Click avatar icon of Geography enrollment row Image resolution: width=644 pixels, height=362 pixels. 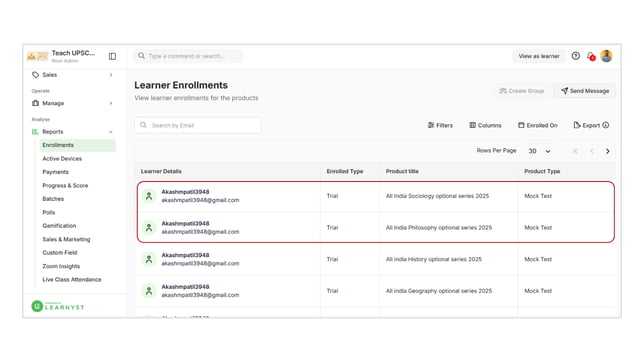tap(149, 291)
